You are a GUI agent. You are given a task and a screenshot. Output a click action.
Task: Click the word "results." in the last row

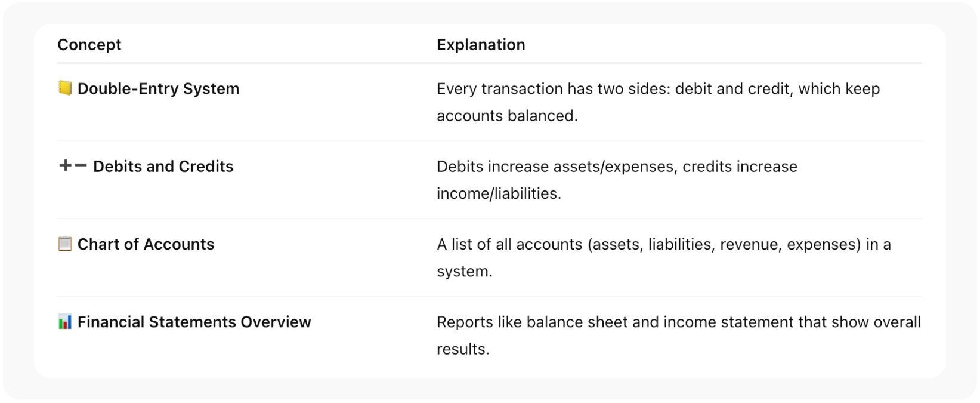point(463,349)
